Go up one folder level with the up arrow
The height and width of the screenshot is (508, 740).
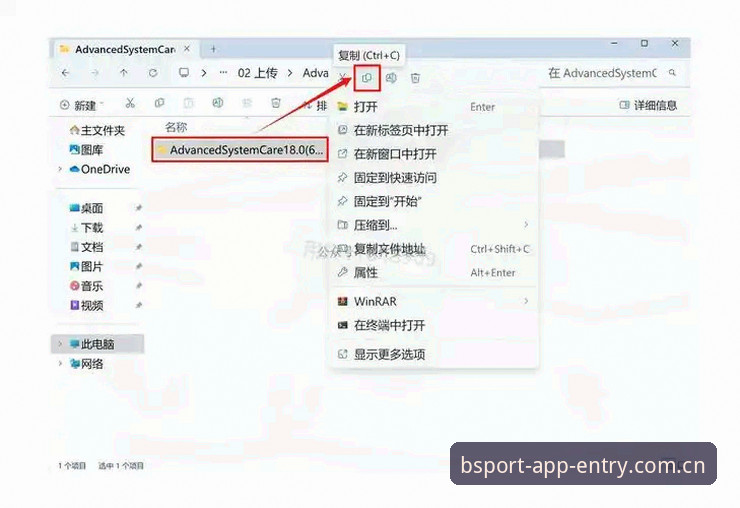coord(124,73)
